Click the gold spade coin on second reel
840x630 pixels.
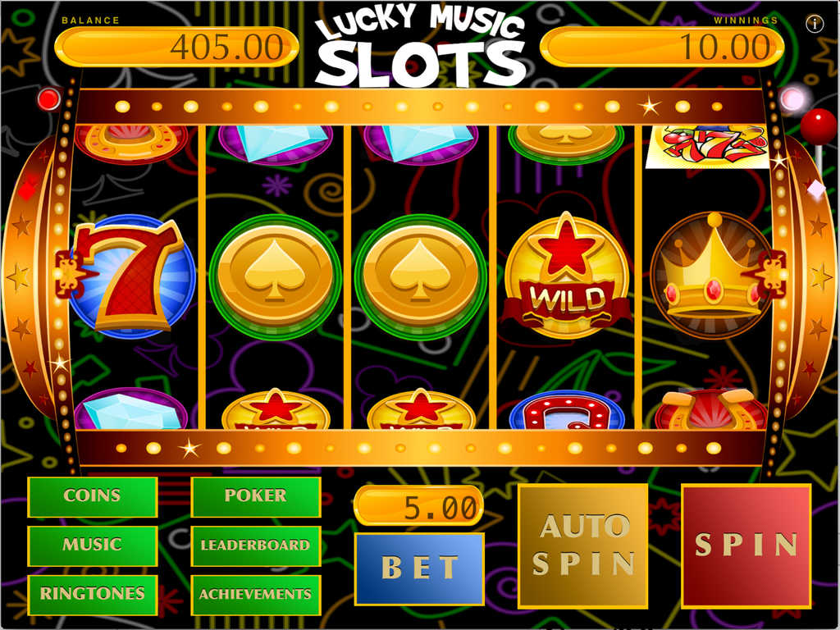[x=276, y=276]
